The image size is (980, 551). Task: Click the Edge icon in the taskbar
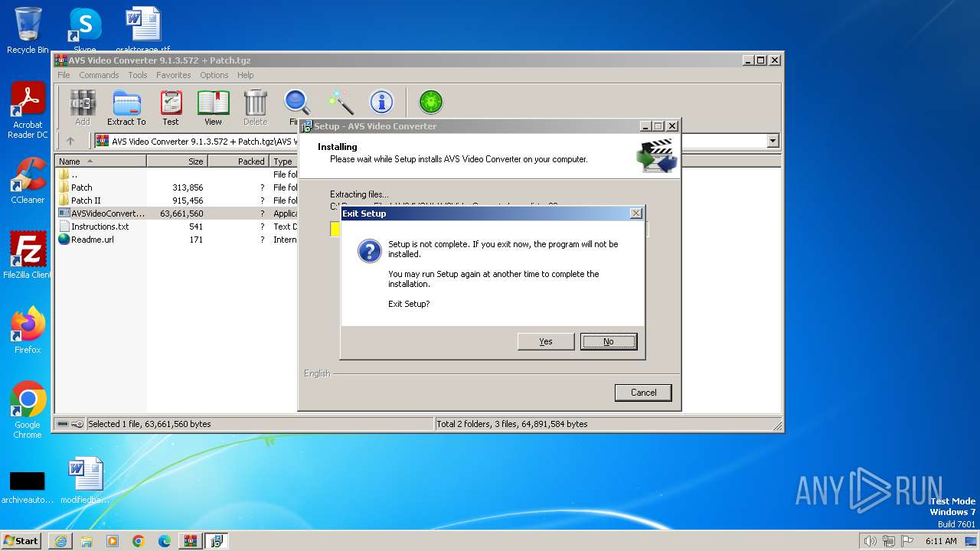click(x=165, y=541)
